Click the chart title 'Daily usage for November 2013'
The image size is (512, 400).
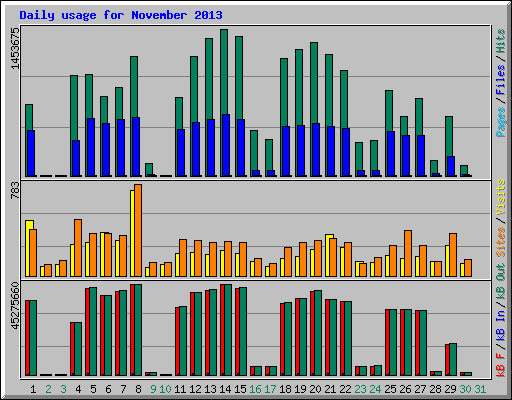click(121, 15)
